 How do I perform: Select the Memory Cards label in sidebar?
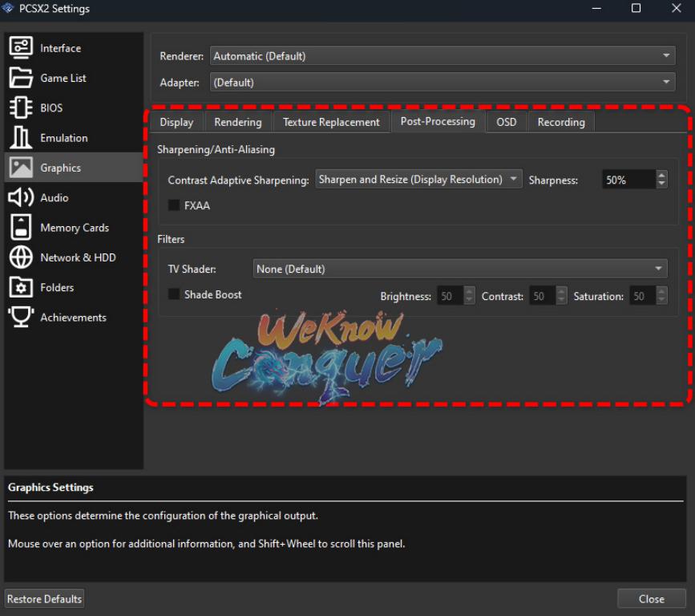coord(75,228)
